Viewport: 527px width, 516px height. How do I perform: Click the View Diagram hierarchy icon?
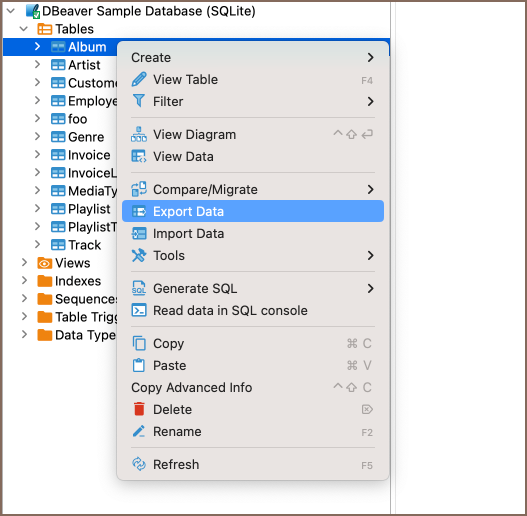pos(139,134)
